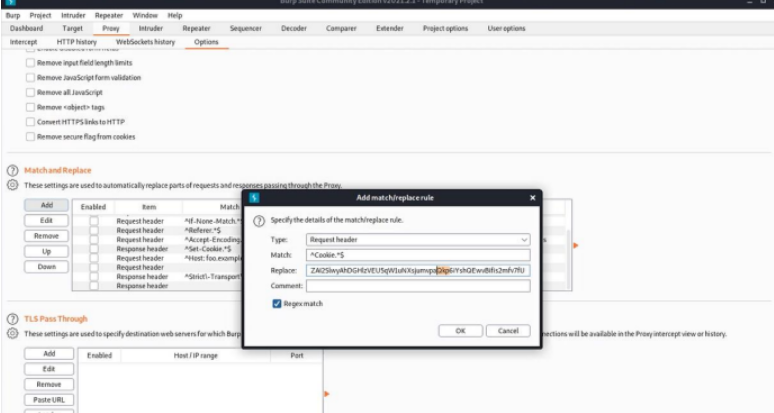Open TLS Pass Through help icon
The image size is (774, 413).
(12, 319)
